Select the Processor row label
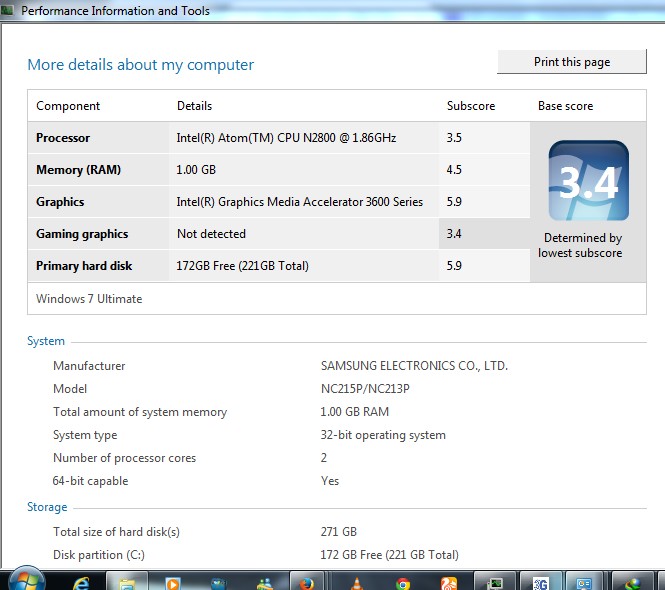 (63, 138)
